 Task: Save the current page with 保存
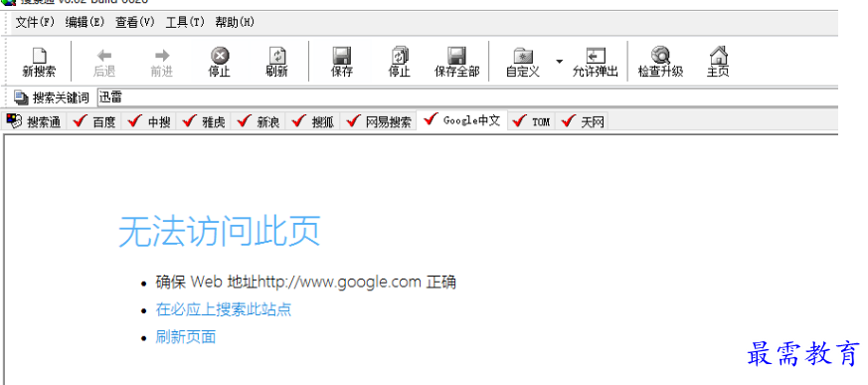(x=342, y=62)
